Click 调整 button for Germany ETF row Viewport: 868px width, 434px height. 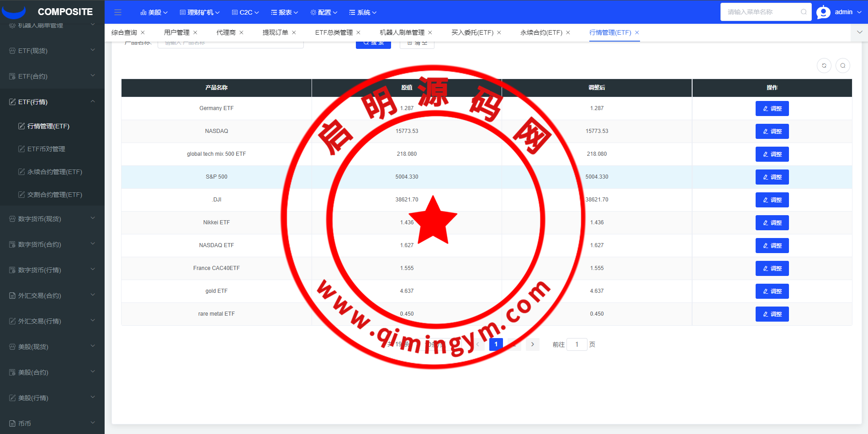[772, 109]
